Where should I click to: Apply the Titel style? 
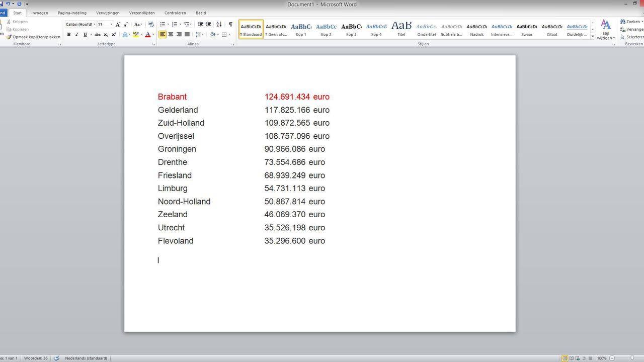coord(401,29)
